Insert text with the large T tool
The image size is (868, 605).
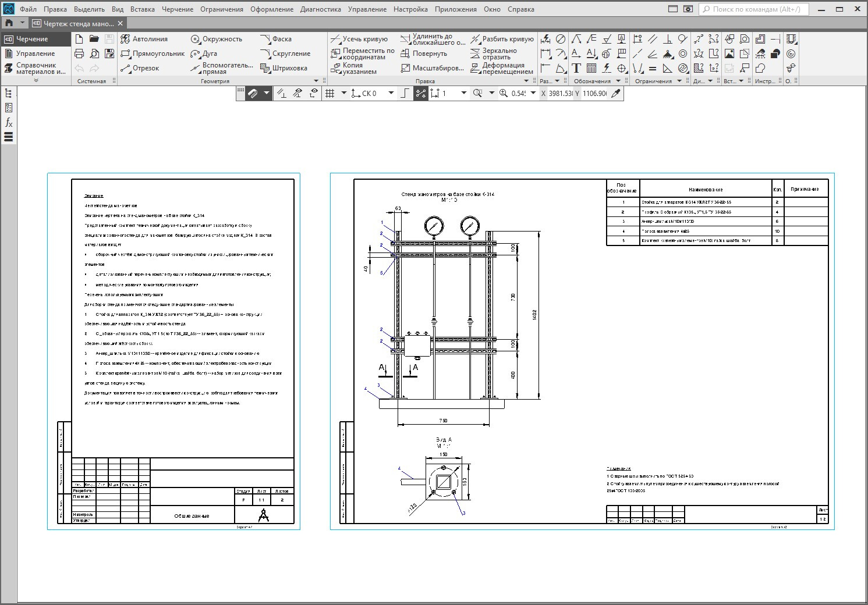pos(576,68)
